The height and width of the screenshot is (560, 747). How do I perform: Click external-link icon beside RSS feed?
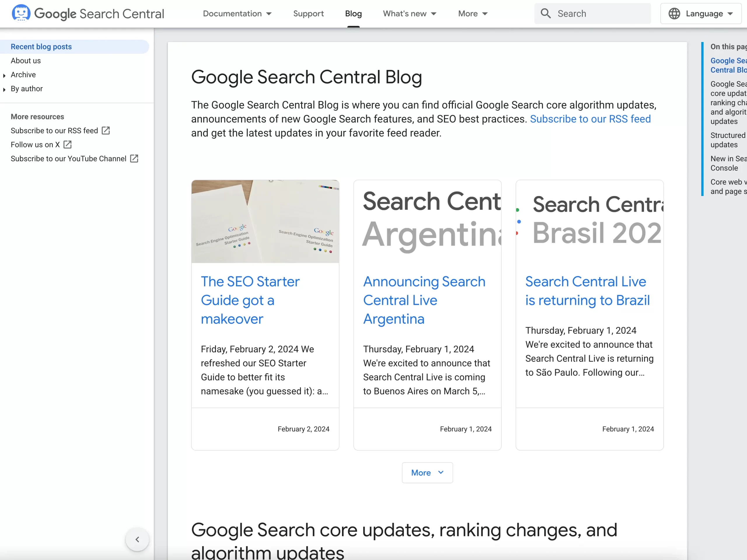click(x=106, y=131)
